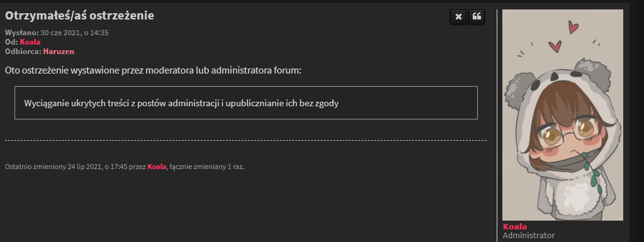Click the warning text in the quote box
Screen dimensions: 644x242
click(x=181, y=103)
